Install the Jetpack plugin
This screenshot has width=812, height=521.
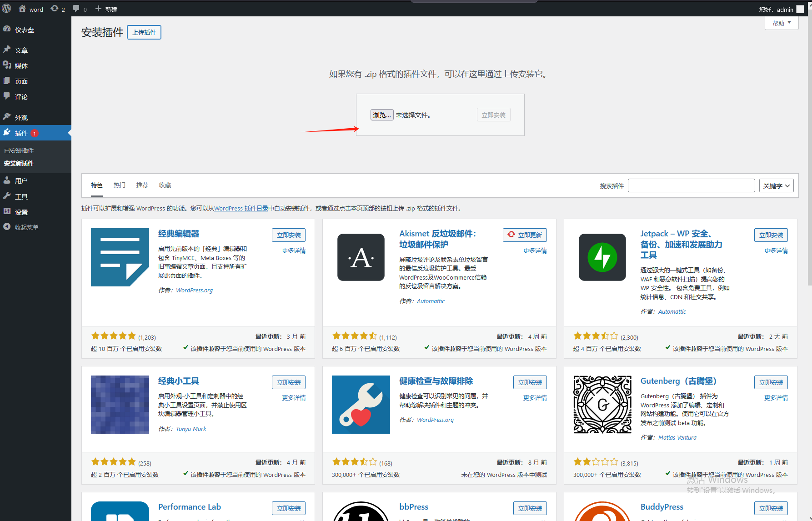coord(771,235)
